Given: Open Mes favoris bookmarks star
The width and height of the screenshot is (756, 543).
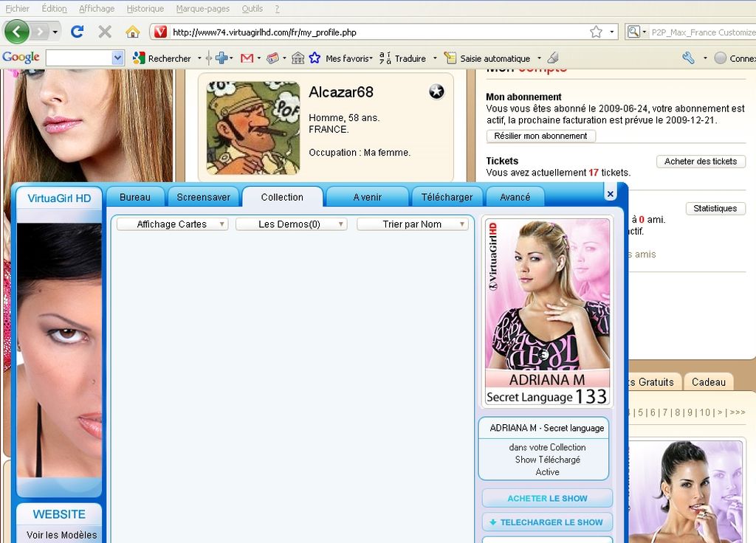Looking at the screenshot, I should coord(315,58).
